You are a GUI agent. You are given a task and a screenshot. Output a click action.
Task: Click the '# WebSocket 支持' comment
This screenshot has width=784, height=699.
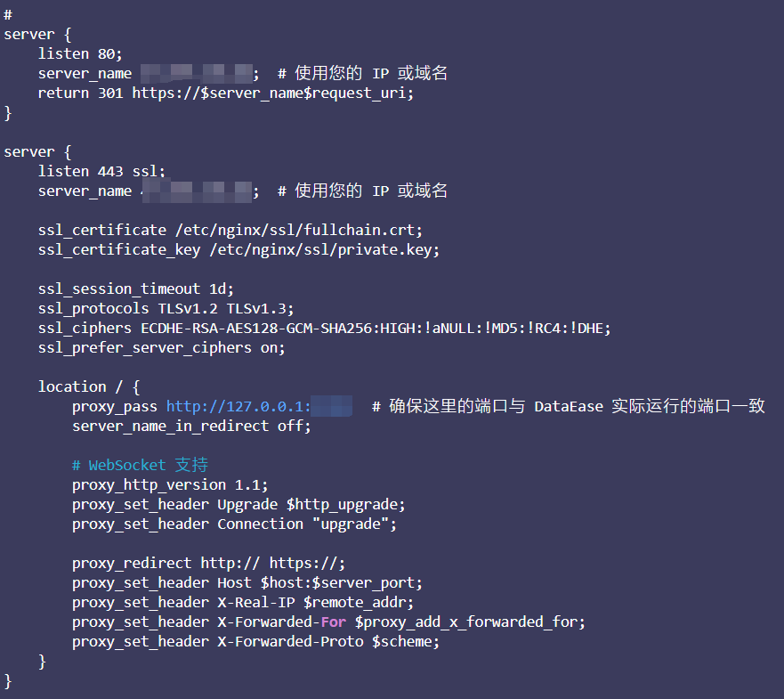click(140, 465)
